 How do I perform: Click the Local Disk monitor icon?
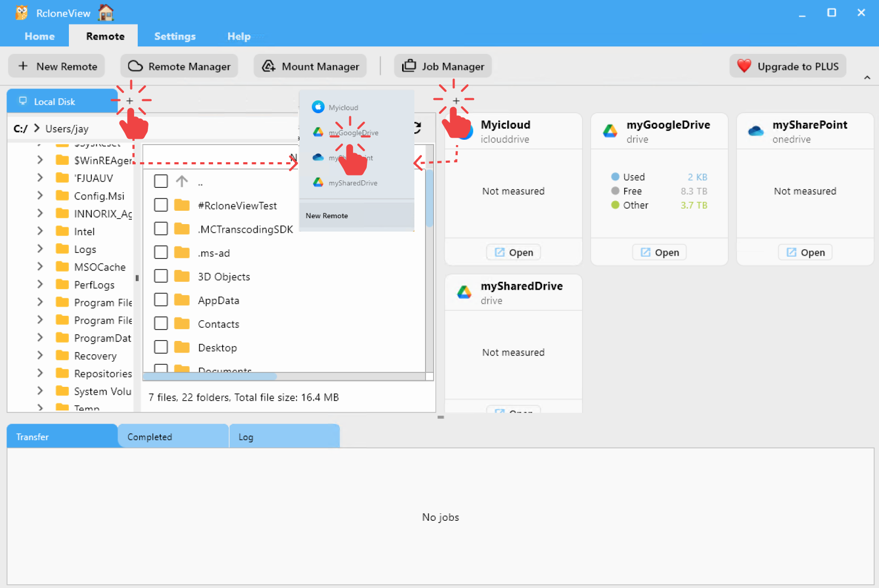coord(22,101)
